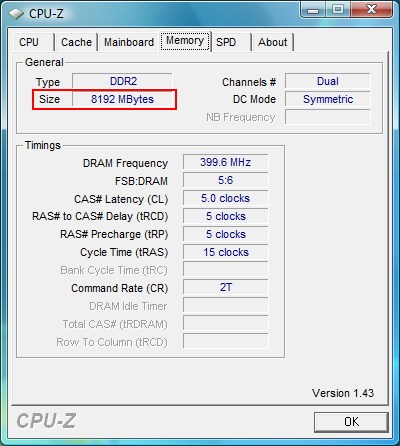Click the Command Rate (CR) label

click(119, 288)
